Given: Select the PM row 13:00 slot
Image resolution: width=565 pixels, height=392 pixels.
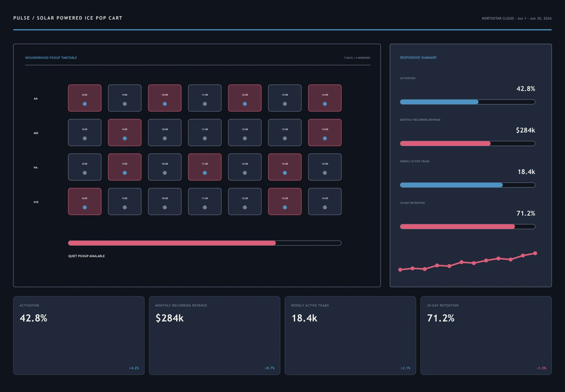Looking at the screenshot, I should (x=285, y=167).
